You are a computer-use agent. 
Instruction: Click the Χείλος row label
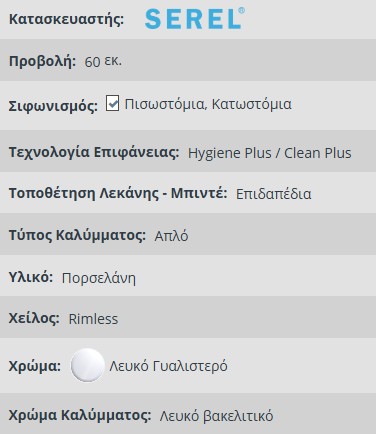(34, 318)
